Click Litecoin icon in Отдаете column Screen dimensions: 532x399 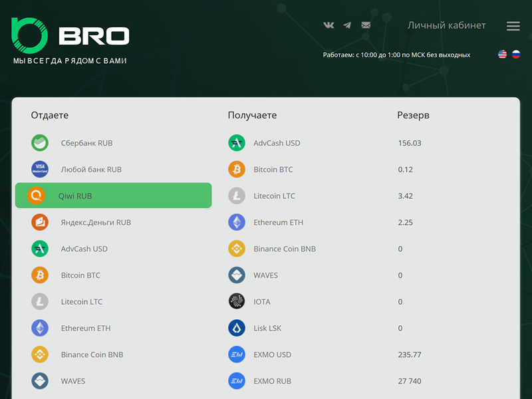[40, 302]
